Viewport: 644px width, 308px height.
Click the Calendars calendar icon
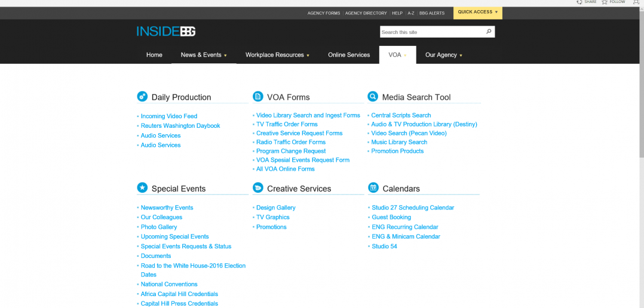tap(373, 188)
